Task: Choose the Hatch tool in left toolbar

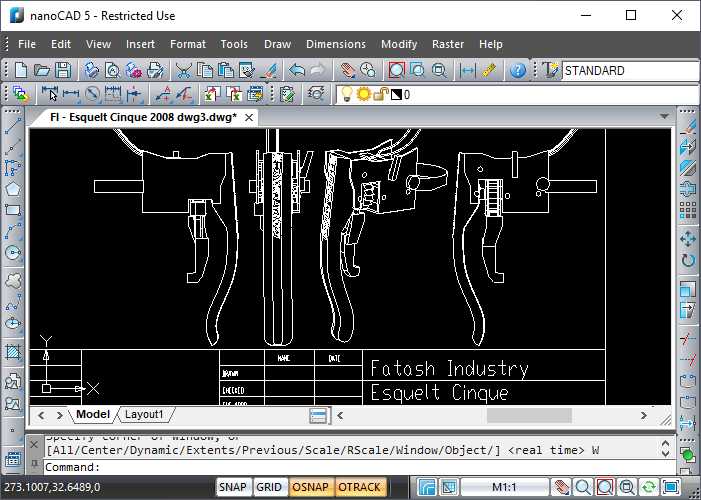Action: click(x=13, y=352)
